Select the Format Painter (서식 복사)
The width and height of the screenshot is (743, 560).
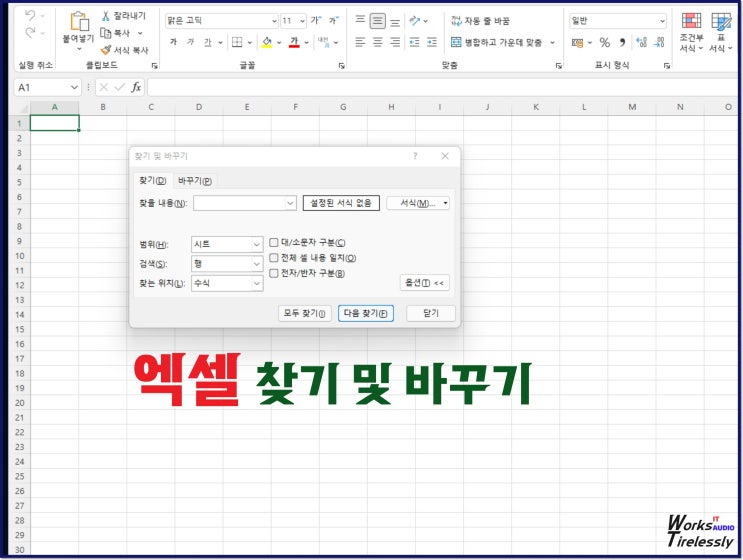[x=125, y=50]
